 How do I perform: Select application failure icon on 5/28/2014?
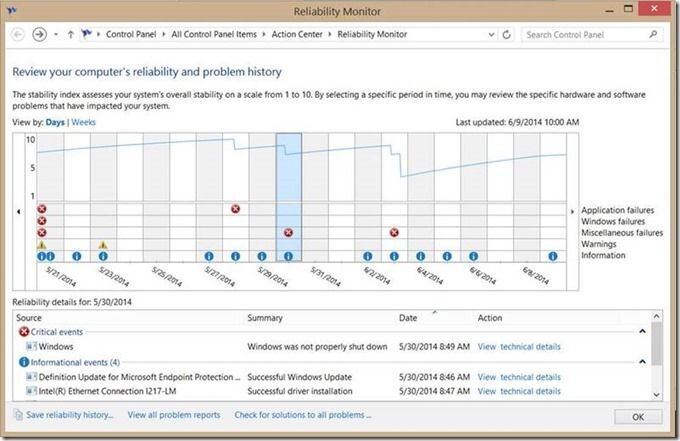235,209
